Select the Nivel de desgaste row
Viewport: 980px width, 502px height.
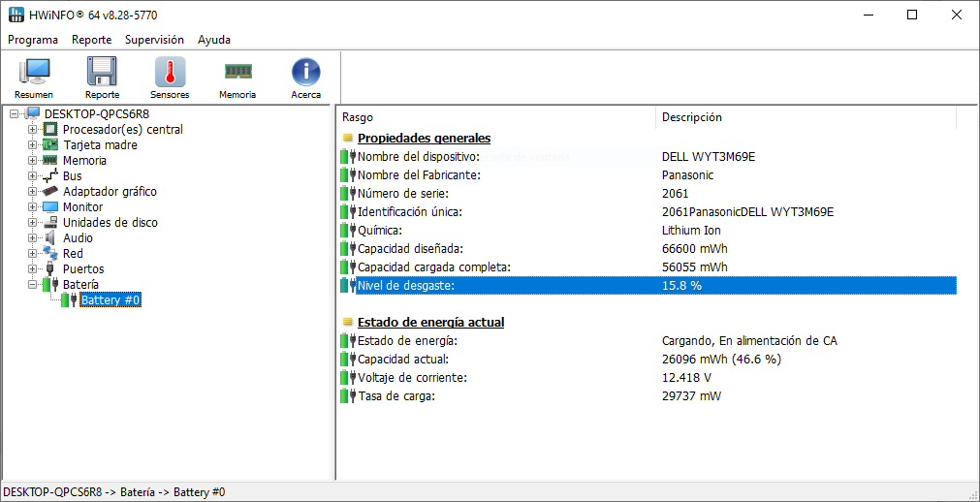[405, 286]
